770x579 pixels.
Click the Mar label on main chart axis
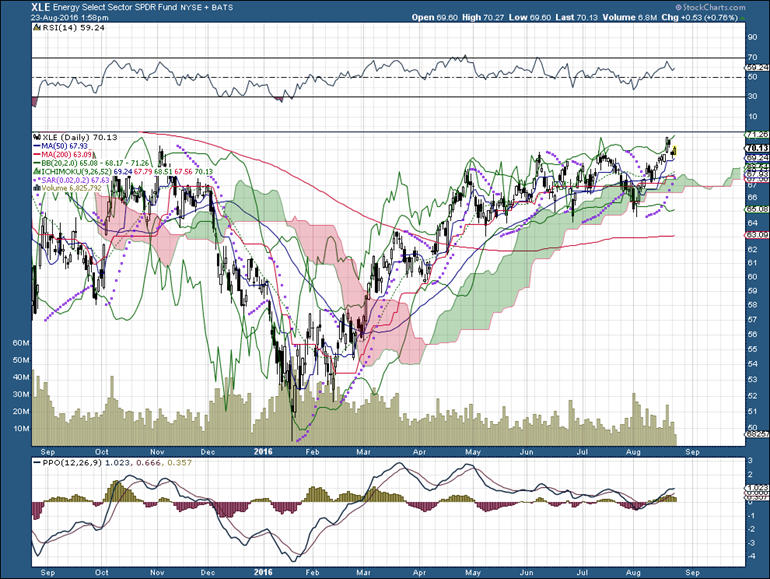(x=363, y=452)
